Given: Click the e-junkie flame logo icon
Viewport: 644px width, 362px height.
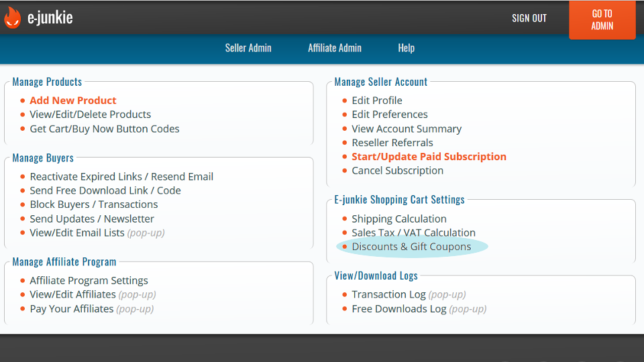Looking at the screenshot, I should pos(12,18).
